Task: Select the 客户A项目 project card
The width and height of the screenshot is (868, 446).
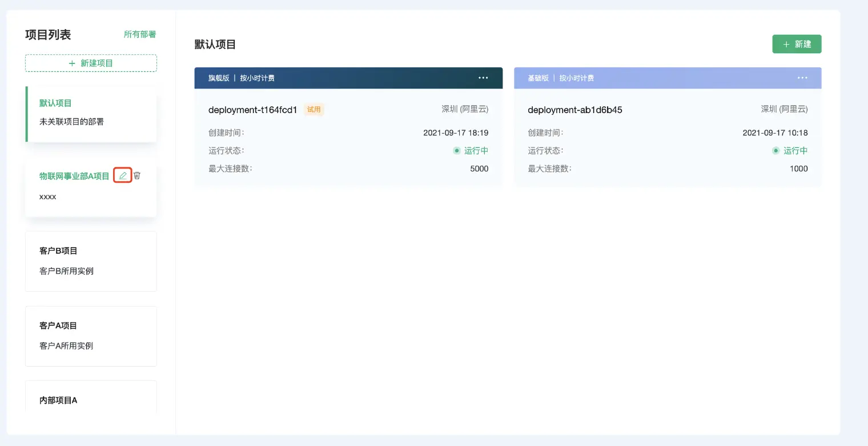Action: 91,336
